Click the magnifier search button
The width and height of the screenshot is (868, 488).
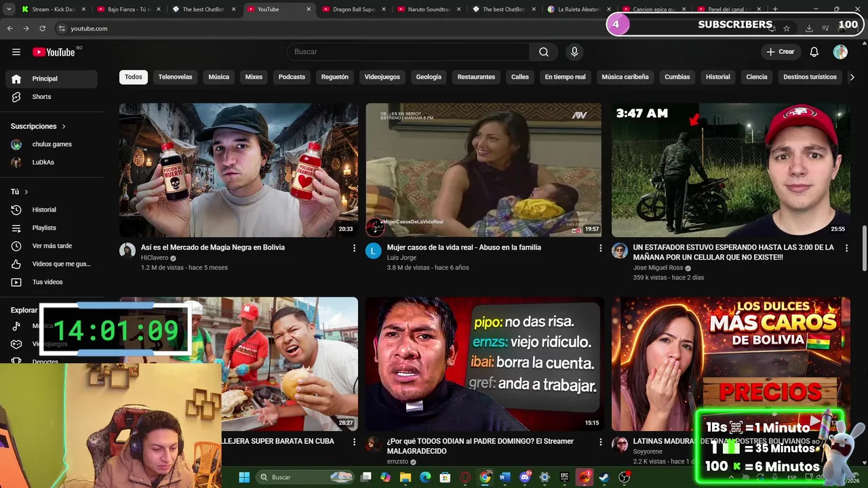pos(544,52)
